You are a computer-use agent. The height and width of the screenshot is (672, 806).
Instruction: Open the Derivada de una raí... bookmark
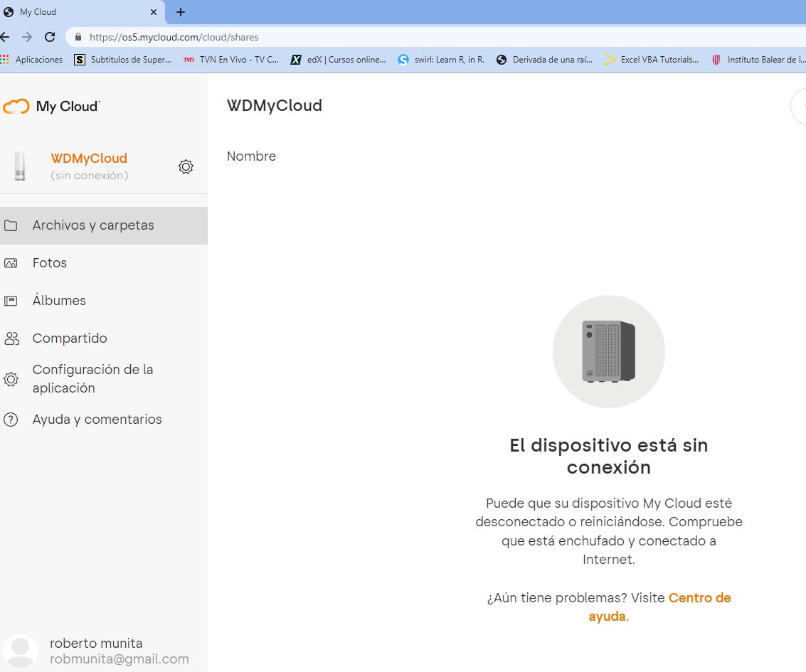(x=544, y=60)
